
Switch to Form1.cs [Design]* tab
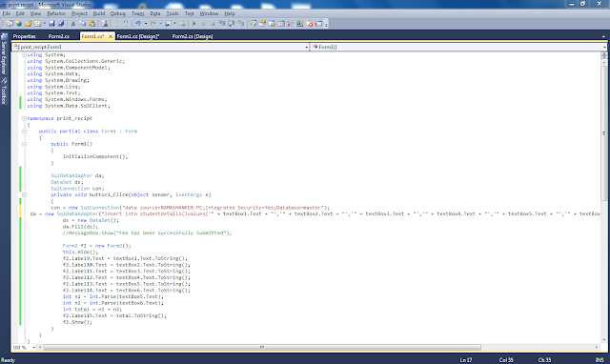tap(138, 36)
